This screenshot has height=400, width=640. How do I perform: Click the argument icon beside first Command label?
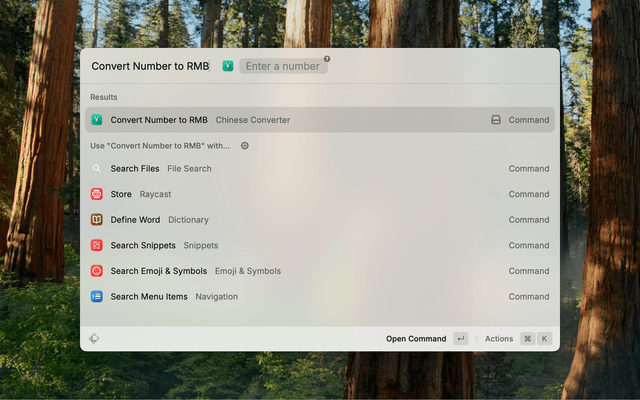click(x=496, y=120)
